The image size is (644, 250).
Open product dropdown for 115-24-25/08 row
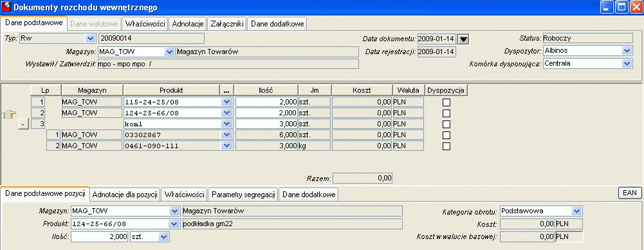coord(227,102)
